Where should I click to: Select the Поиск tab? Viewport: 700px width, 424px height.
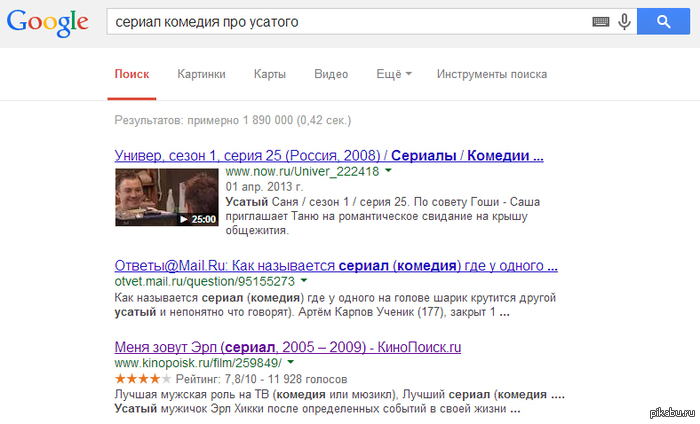(132, 74)
